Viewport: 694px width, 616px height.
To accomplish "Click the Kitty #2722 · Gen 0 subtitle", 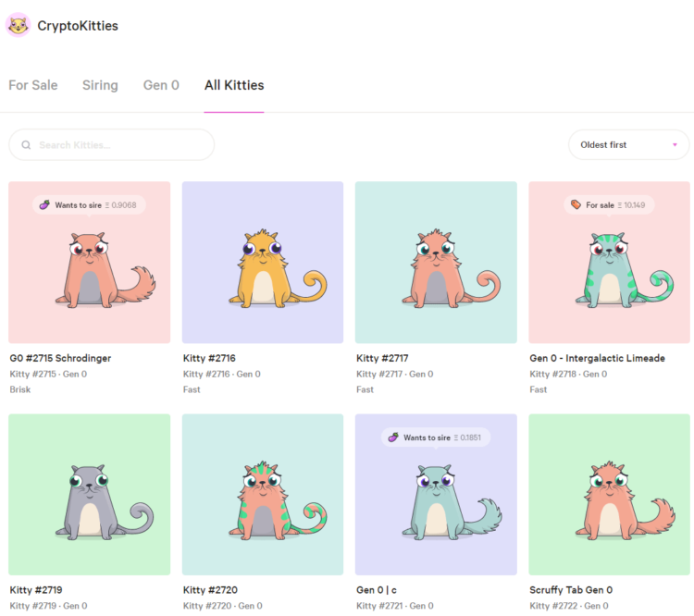I will [569, 606].
